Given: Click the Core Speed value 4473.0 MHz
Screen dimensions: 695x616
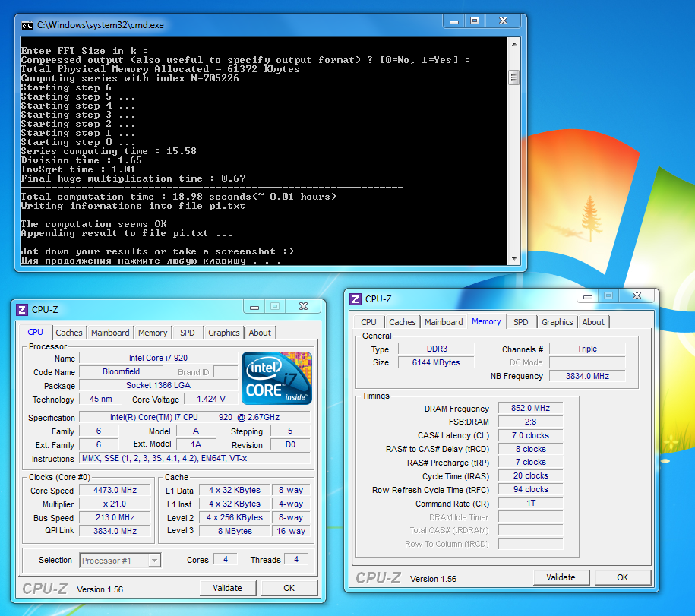Looking at the screenshot, I should 115,490.
